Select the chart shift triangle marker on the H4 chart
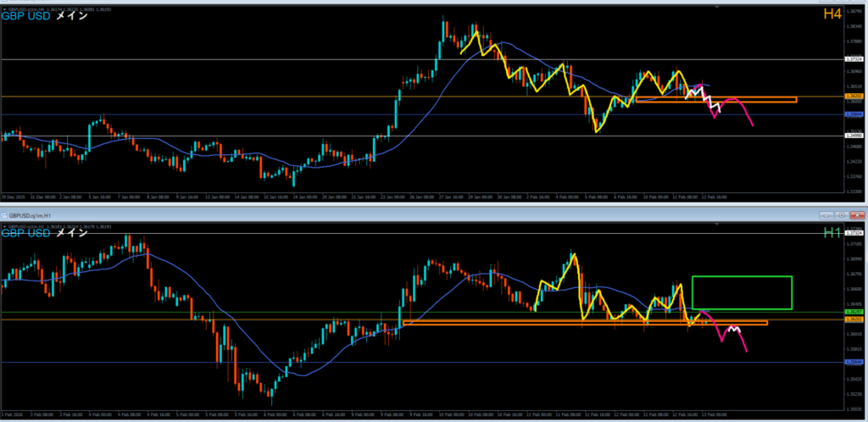 click(717, 8)
